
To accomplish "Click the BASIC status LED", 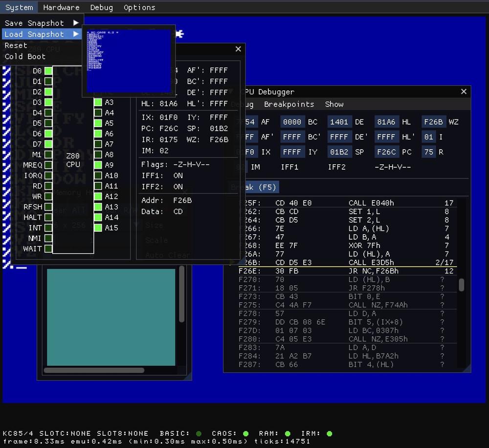I will click(x=199, y=433).
